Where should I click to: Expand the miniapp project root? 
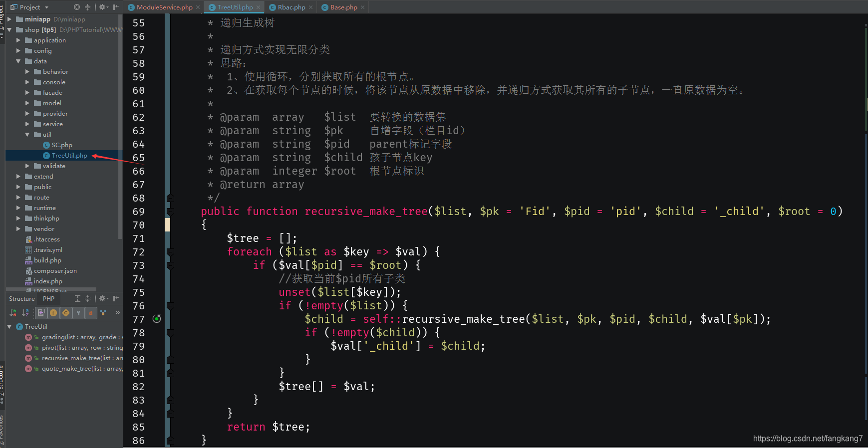click(x=9, y=19)
